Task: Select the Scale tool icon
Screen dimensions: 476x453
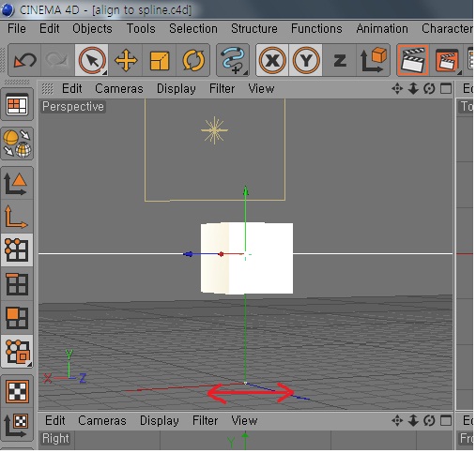Action: coord(160,60)
